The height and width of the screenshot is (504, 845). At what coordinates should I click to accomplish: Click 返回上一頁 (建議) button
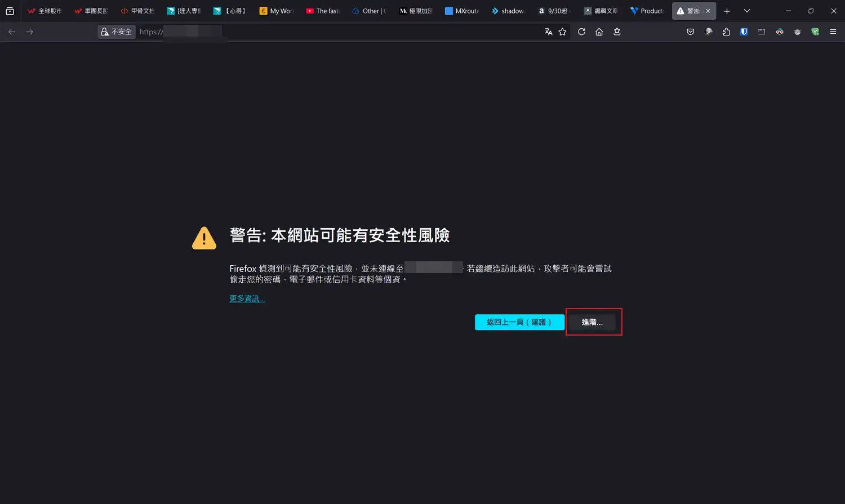point(519,322)
